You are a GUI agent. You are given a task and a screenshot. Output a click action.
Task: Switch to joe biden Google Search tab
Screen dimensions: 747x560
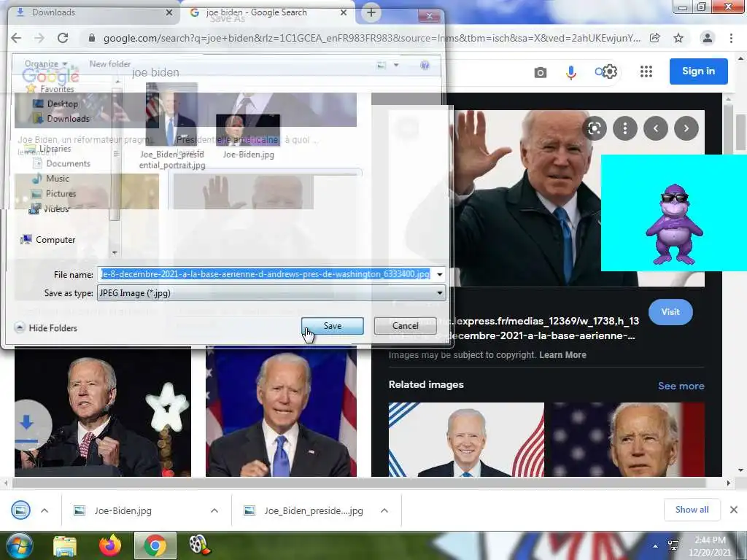(267, 13)
